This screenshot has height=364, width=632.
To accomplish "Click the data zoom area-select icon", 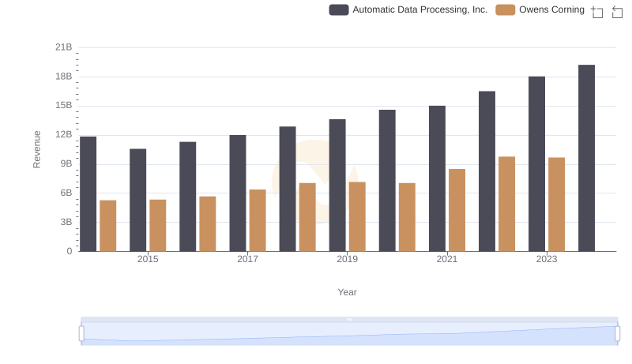I will pyautogui.click(x=597, y=12).
